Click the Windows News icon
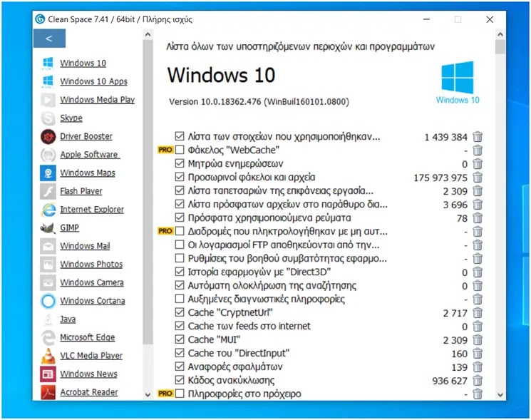 point(48,374)
